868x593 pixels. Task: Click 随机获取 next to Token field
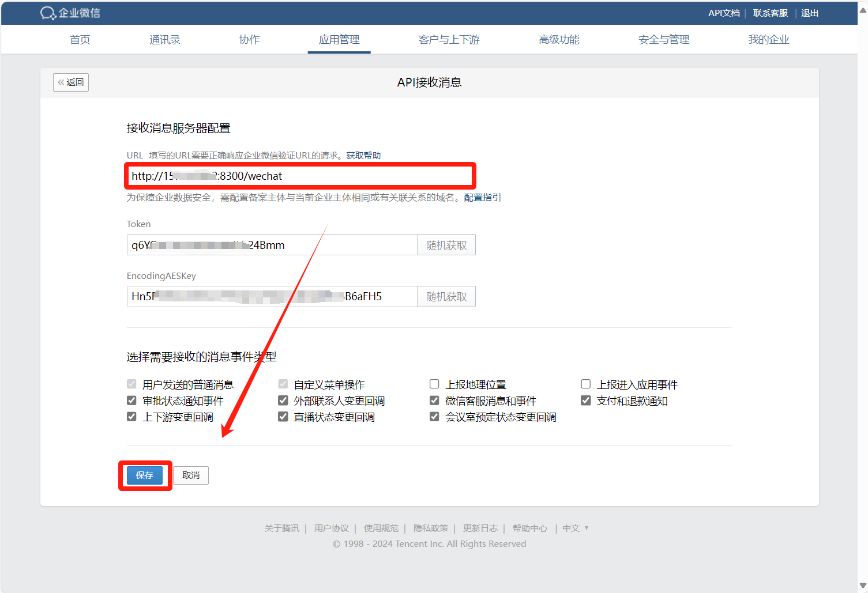tap(446, 245)
